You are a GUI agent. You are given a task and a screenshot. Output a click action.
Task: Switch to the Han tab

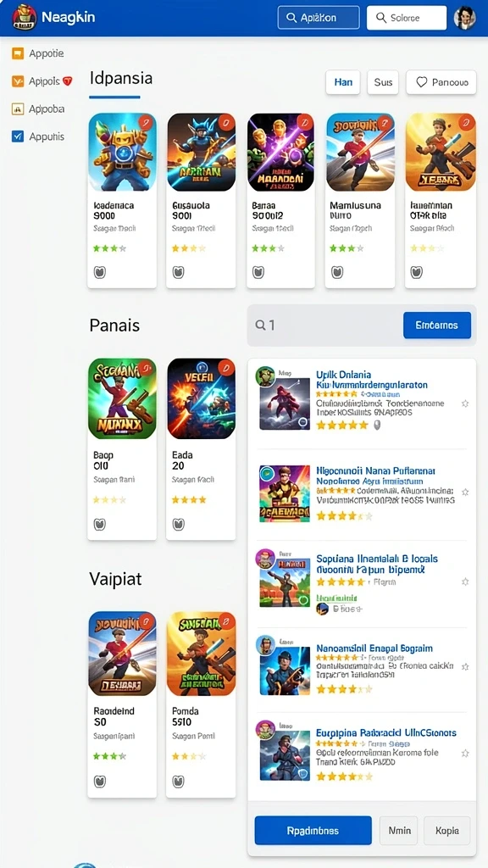pos(343,82)
